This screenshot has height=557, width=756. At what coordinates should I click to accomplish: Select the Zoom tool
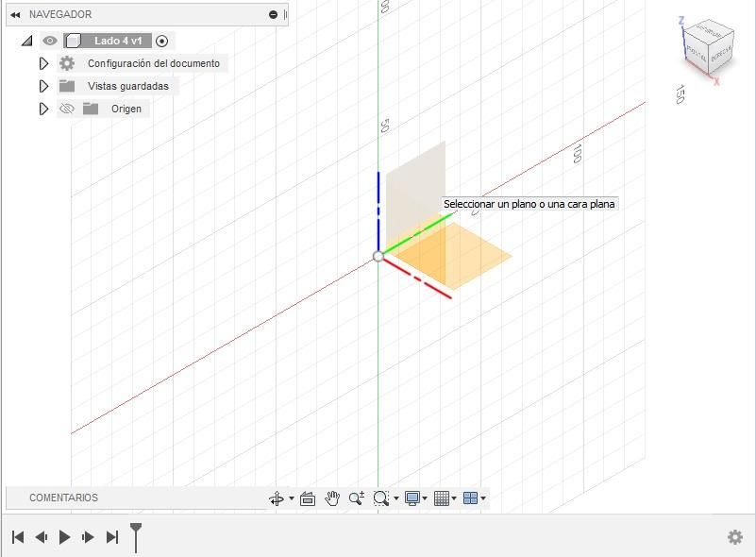pos(357,498)
